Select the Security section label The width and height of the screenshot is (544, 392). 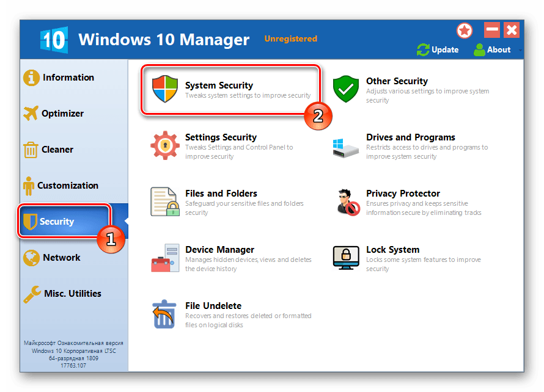click(x=57, y=222)
